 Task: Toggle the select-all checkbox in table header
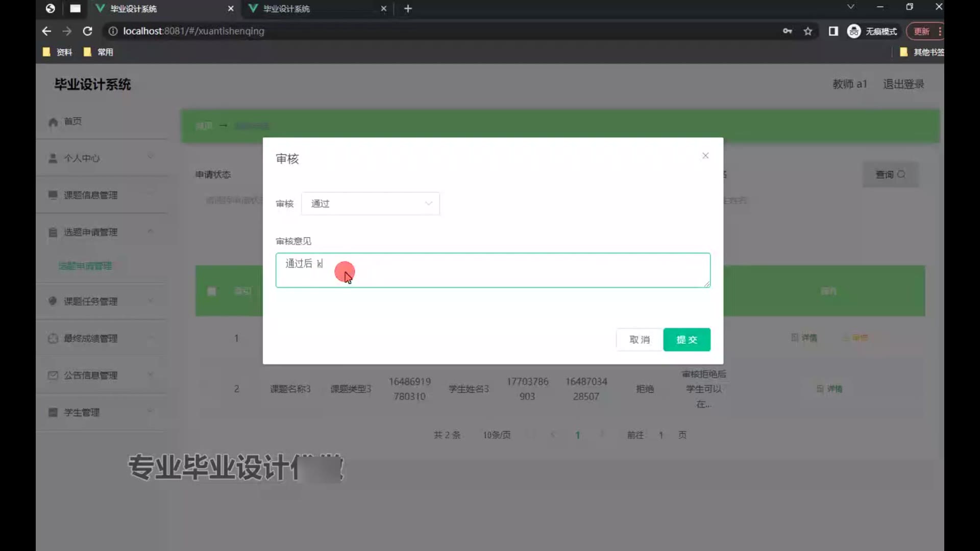(x=212, y=291)
